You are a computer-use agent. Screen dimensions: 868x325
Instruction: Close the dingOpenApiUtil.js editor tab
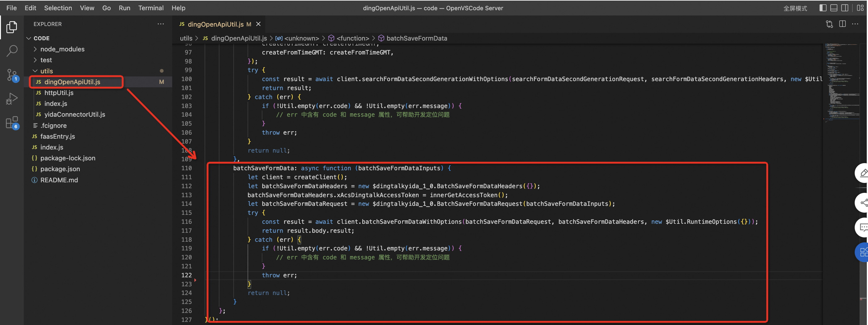pos(258,24)
